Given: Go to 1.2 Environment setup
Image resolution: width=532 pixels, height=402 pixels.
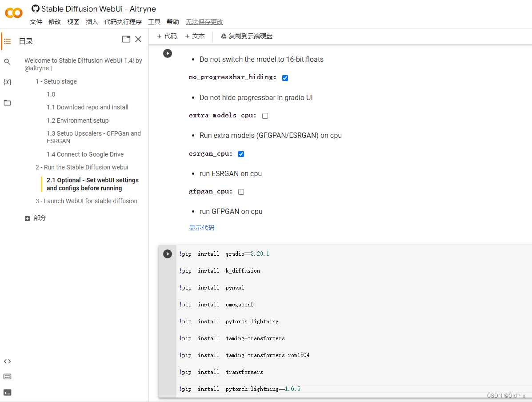Looking at the screenshot, I should click(78, 121).
